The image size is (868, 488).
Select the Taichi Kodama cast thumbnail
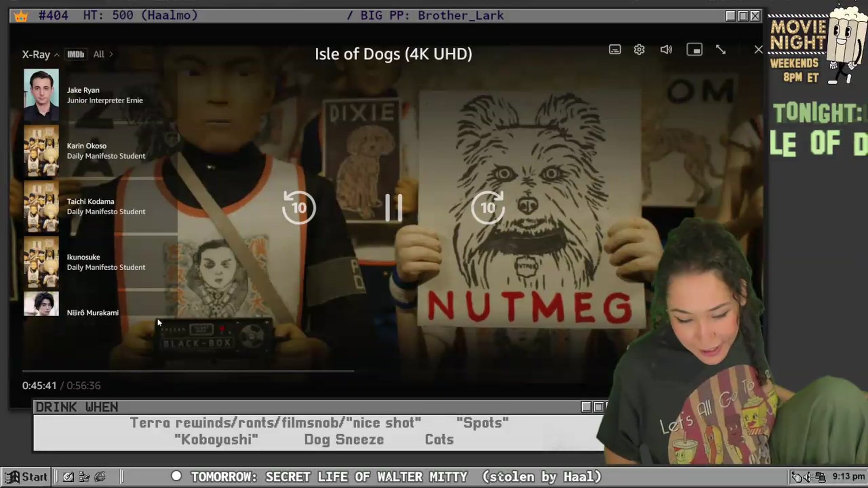41,206
